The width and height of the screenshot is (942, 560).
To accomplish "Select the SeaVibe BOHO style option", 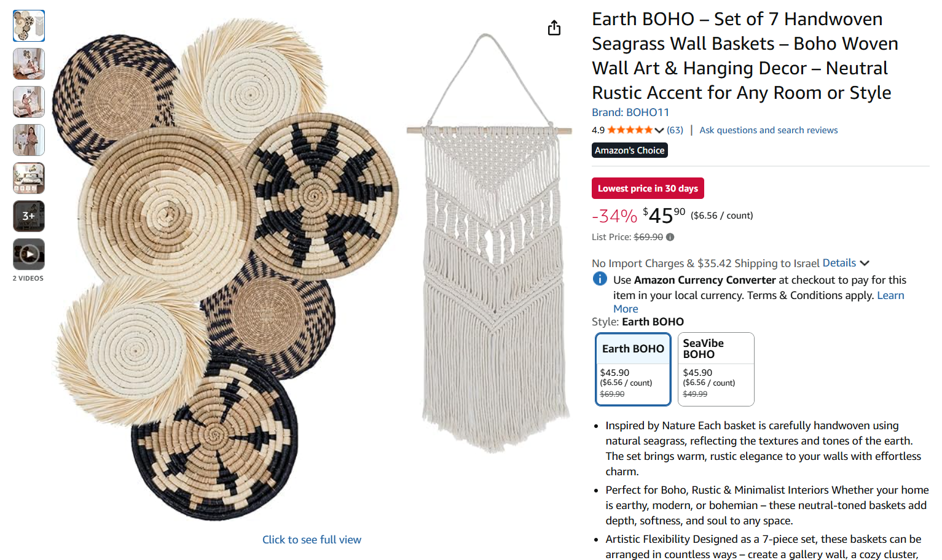I will click(716, 369).
